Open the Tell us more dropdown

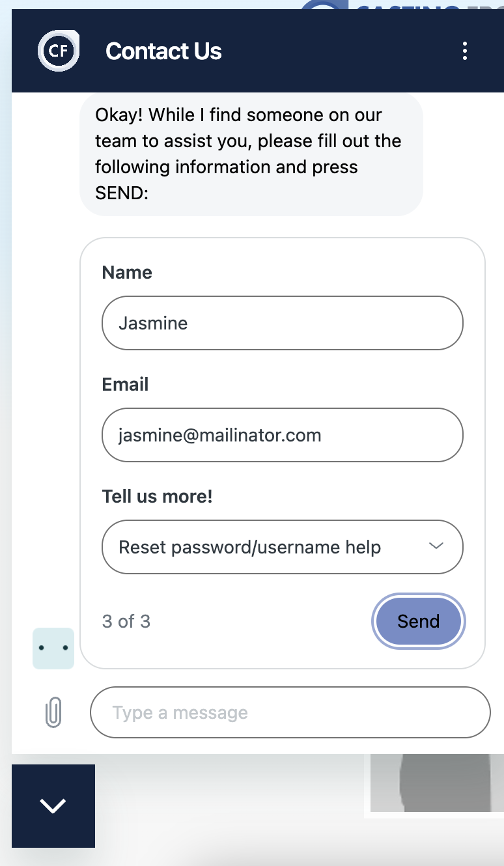(283, 547)
